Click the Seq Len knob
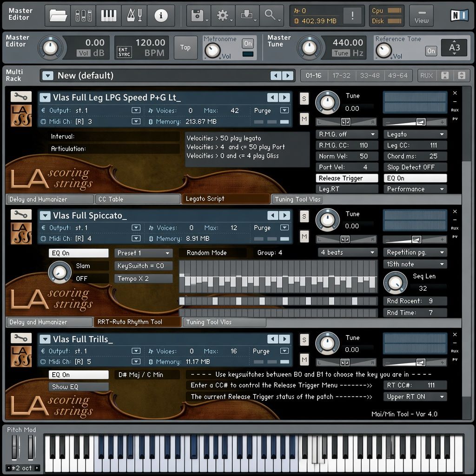This screenshot has width=476, height=476. (395, 283)
